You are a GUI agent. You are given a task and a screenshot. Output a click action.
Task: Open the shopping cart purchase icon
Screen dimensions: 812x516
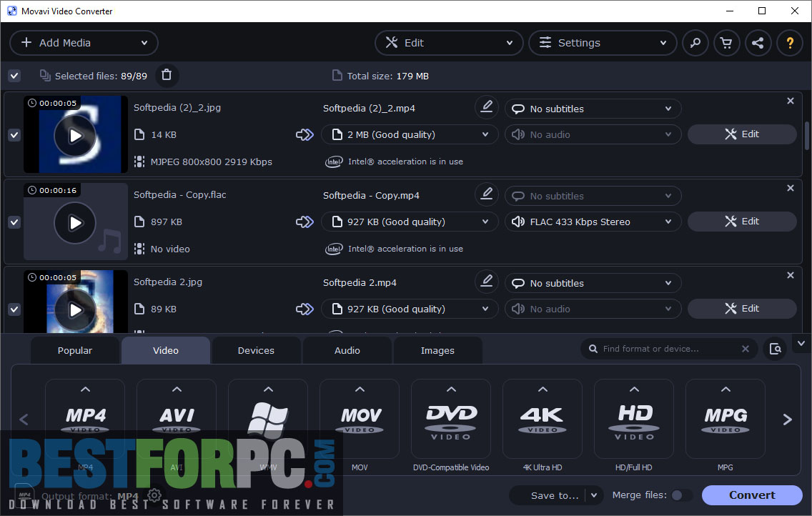[726, 43]
